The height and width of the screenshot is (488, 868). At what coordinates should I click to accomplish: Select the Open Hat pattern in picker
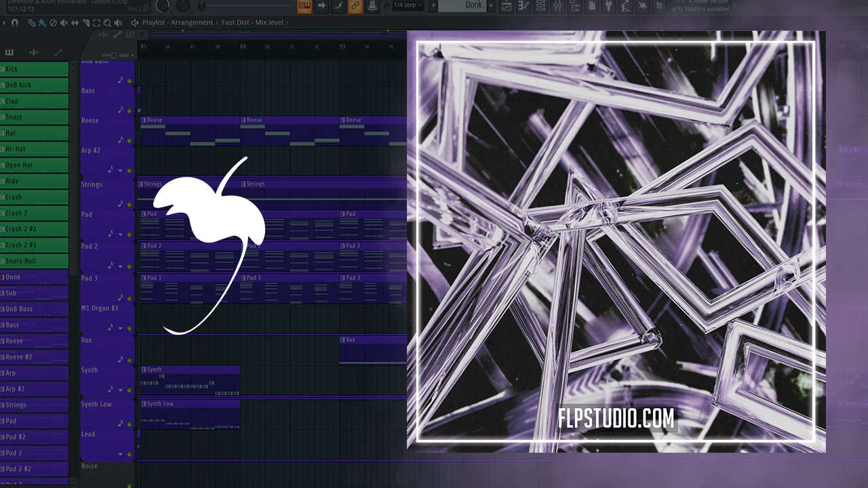(x=34, y=165)
